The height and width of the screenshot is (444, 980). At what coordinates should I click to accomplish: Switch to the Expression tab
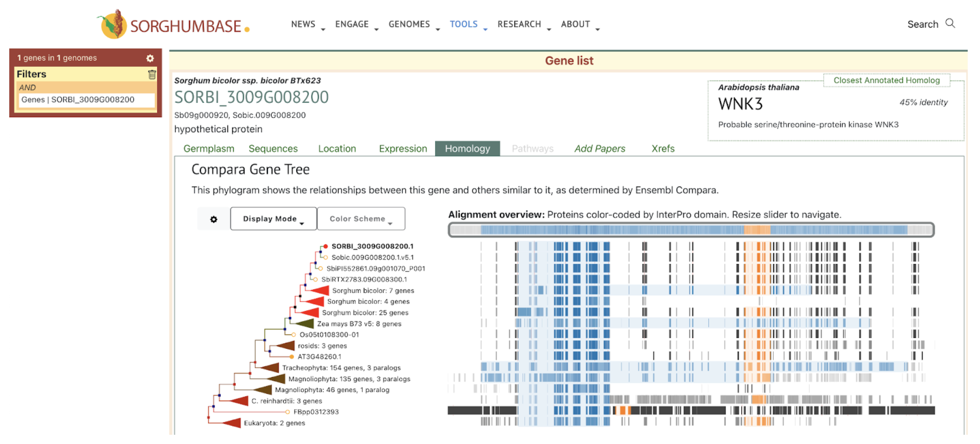[x=402, y=149]
